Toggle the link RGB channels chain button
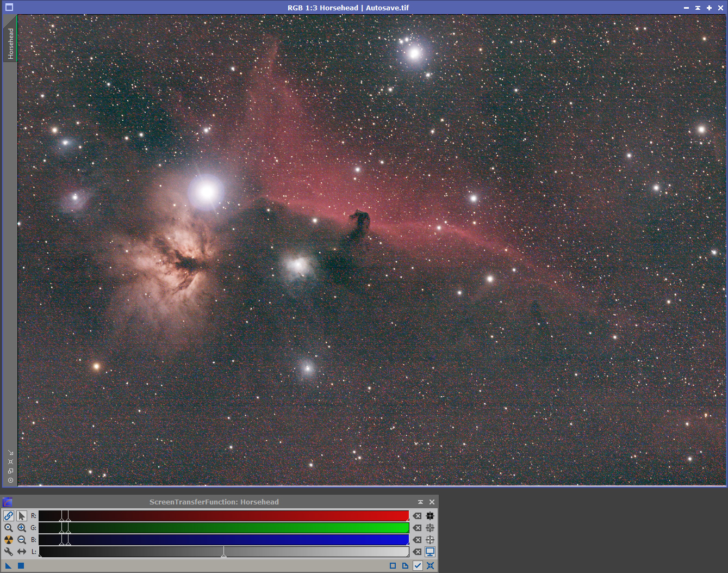 pyautogui.click(x=9, y=516)
